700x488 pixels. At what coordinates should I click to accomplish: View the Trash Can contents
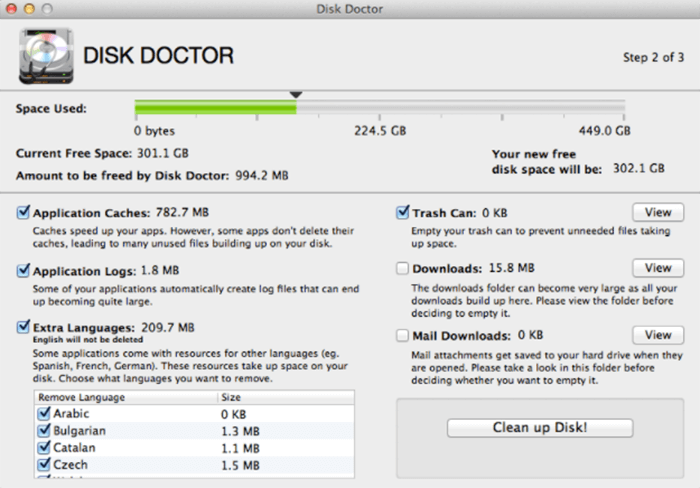tap(658, 213)
